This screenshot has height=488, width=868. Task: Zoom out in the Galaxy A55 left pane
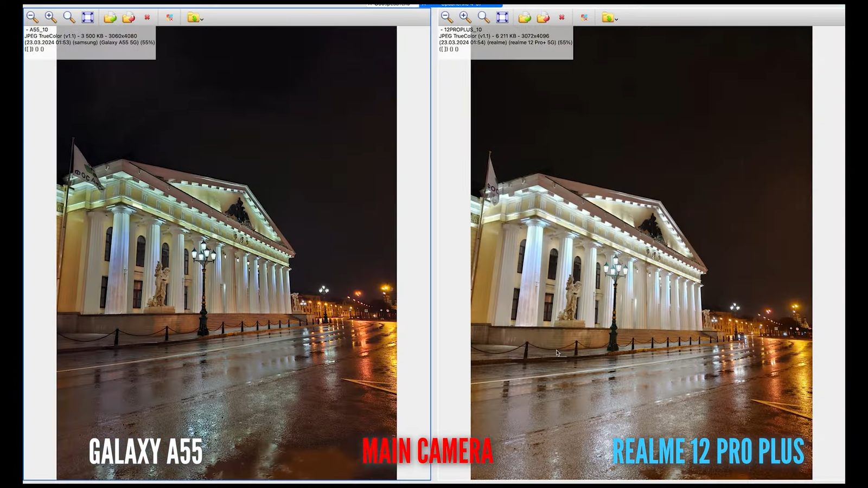click(33, 17)
